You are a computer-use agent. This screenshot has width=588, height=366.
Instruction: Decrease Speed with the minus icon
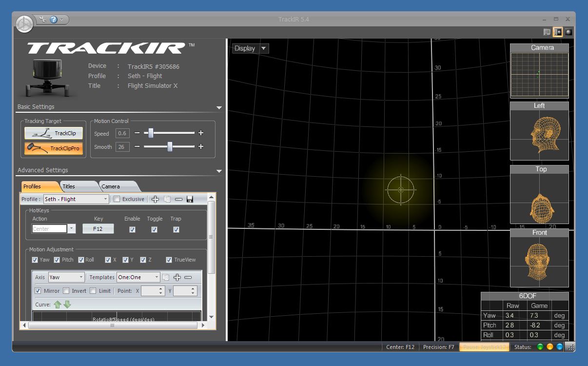pos(137,133)
